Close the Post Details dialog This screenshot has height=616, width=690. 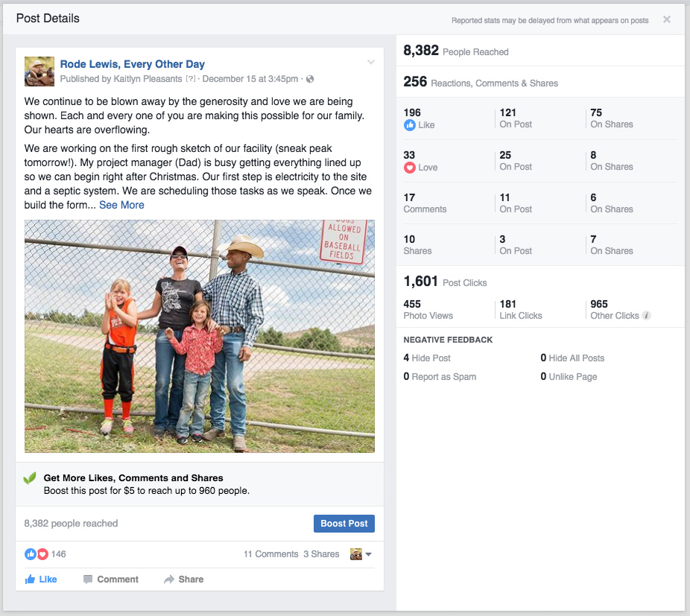pos(667,19)
